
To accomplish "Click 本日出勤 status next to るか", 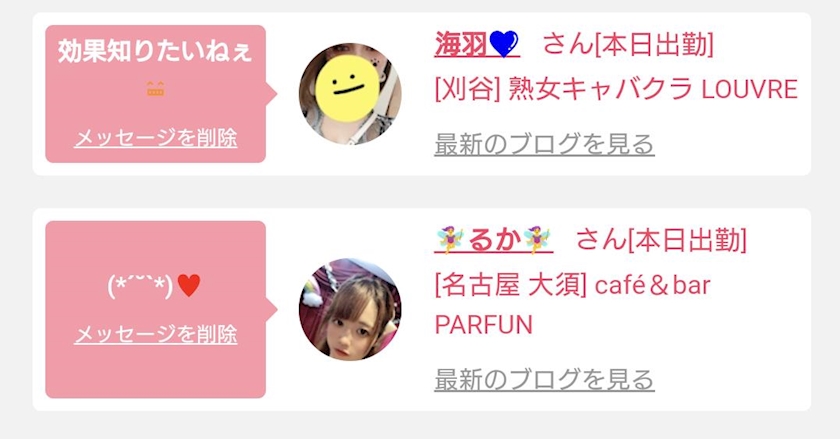I will pos(688,240).
